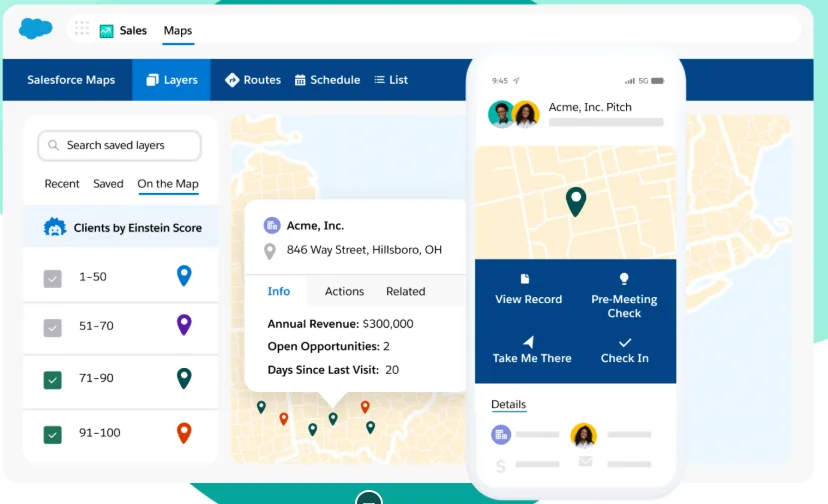Screen dimensions: 828x504
Task: Tap the contact avatar under Details
Action: pos(584,436)
